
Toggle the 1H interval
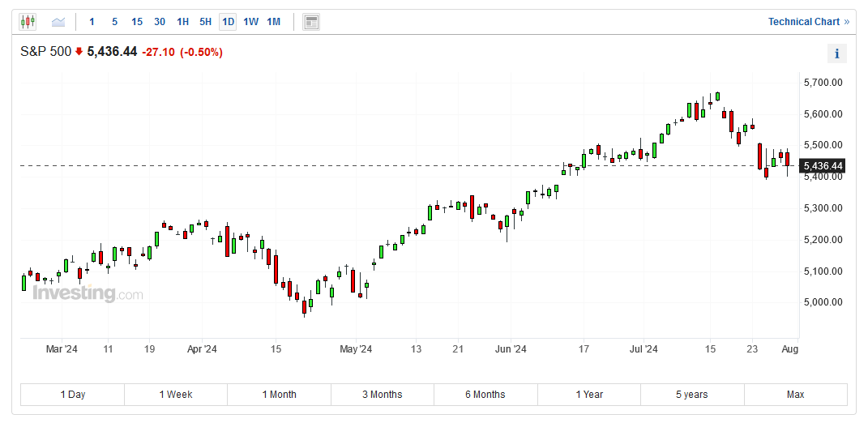tap(182, 22)
